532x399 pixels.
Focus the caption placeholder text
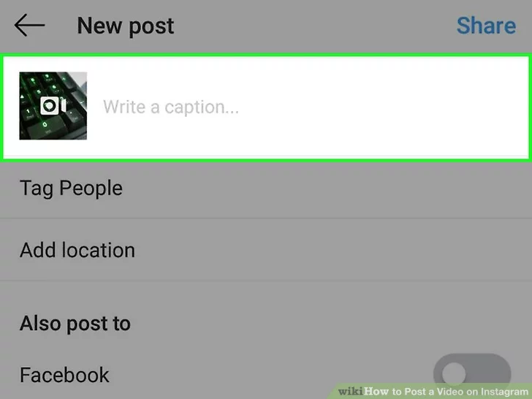click(x=171, y=107)
